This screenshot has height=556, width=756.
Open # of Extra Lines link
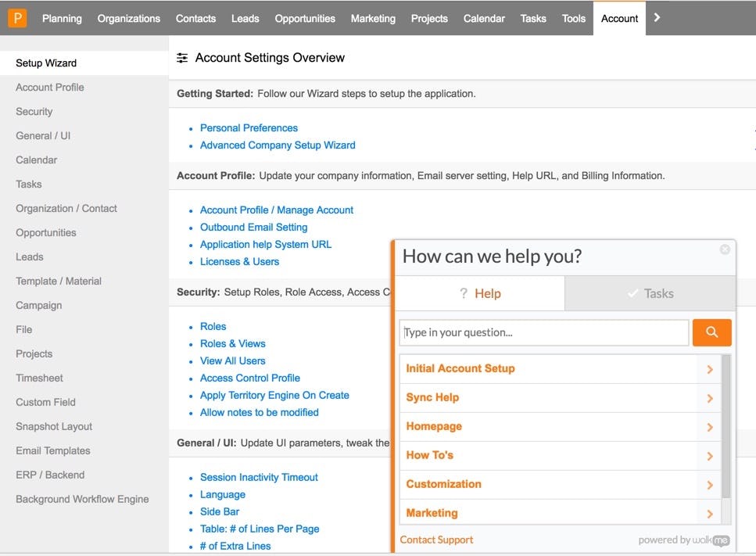pyautogui.click(x=235, y=546)
